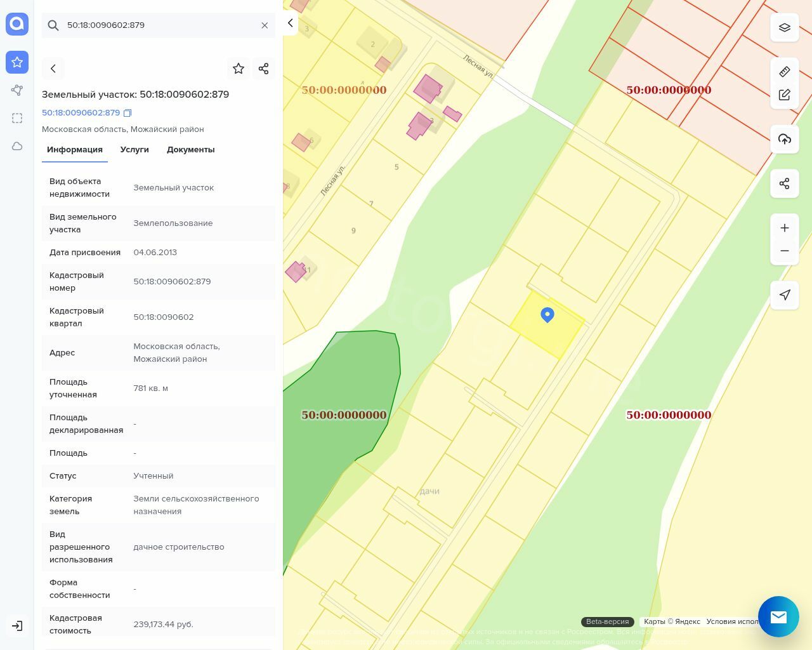Center map on my location

coord(785,295)
